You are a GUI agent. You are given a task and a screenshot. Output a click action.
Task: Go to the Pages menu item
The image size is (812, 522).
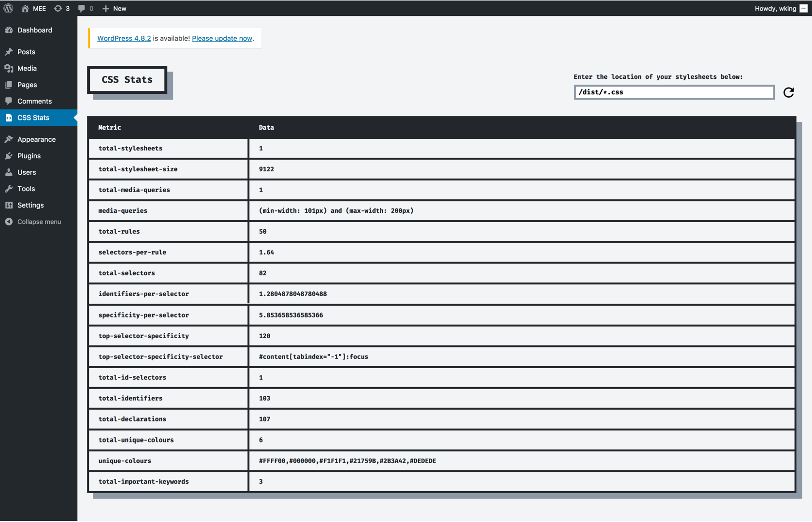point(39,85)
